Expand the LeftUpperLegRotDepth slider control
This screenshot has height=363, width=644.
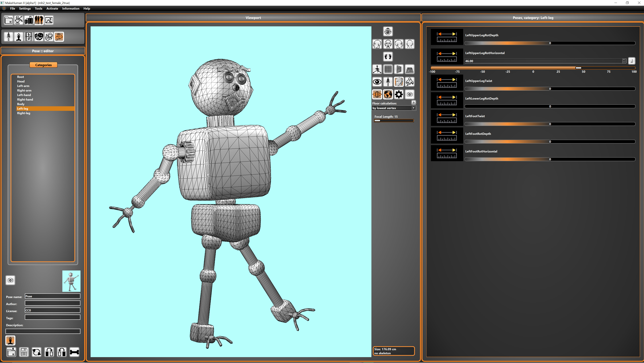tap(447, 37)
